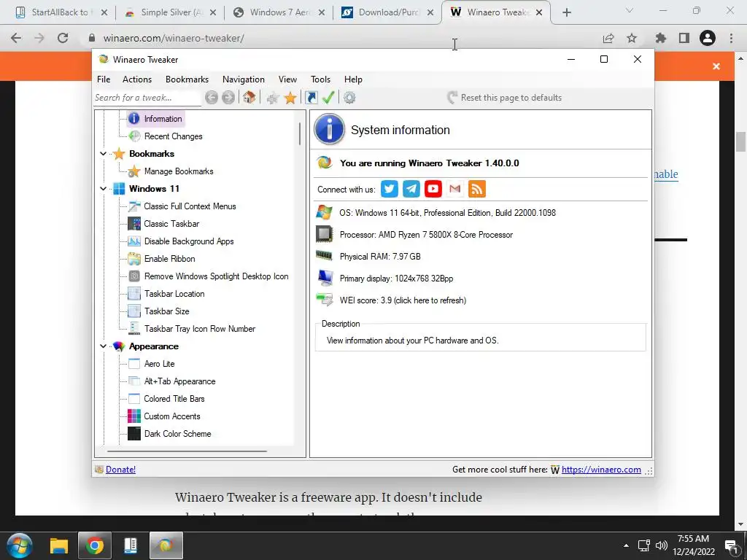Click the Chrome icon in the taskbar
The height and width of the screenshot is (560, 747).
pos(94,545)
